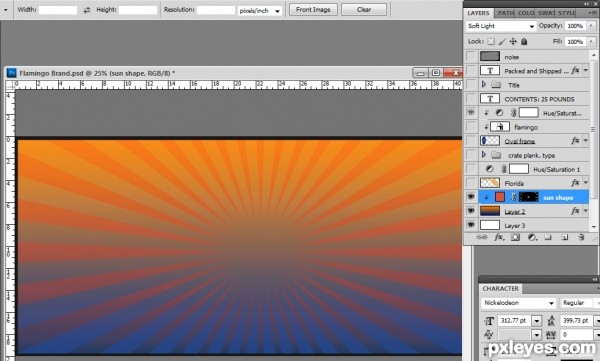Collapse the Character panel double-arrow
The width and height of the screenshot is (600, 361).
coord(595,279)
